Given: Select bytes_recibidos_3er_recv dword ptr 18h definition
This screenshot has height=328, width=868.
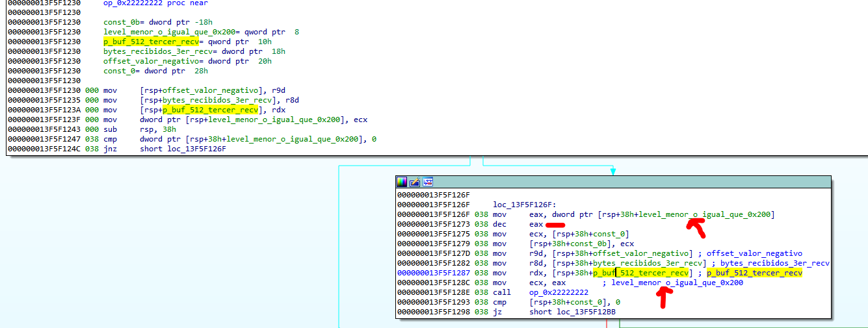Looking at the screenshot, I should 194,51.
